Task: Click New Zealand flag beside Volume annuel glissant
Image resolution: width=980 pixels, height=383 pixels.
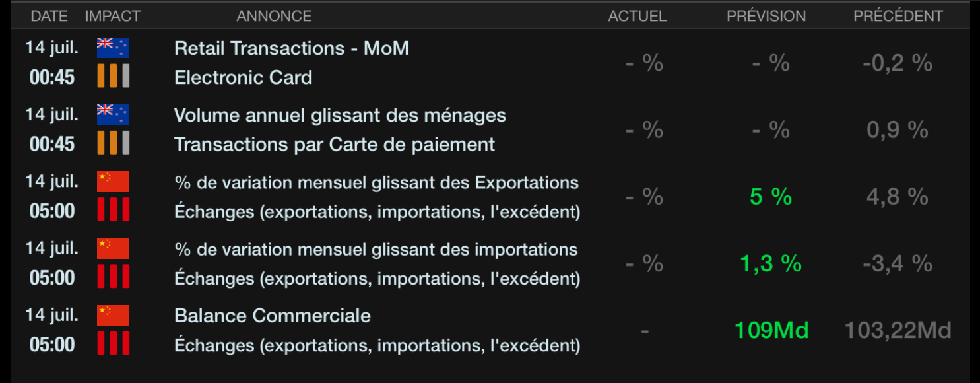Action: tap(113, 114)
